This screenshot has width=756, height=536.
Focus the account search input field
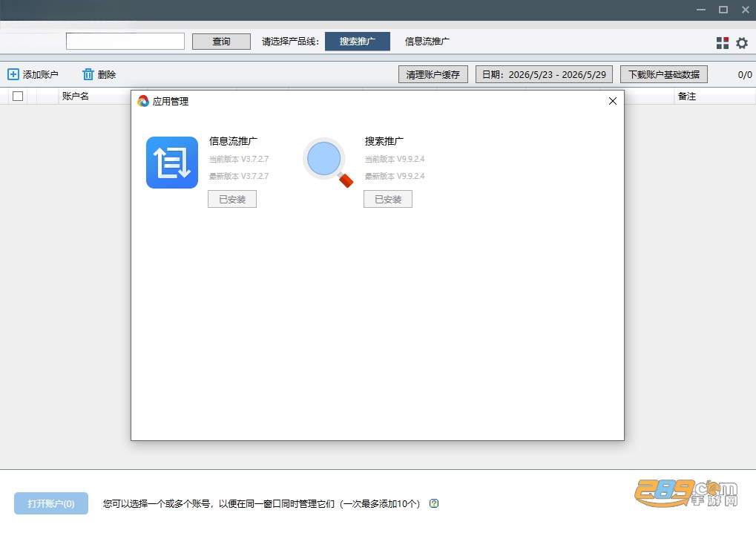tap(125, 42)
